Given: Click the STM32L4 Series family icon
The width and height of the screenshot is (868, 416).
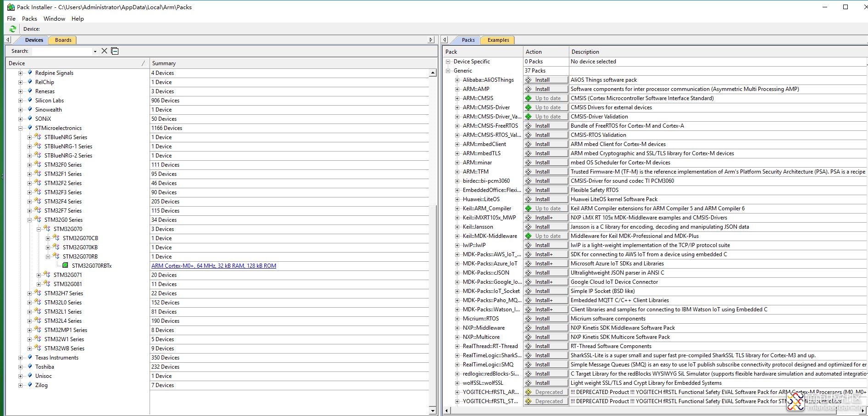Looking at the screenshot, I should [38, 320].
